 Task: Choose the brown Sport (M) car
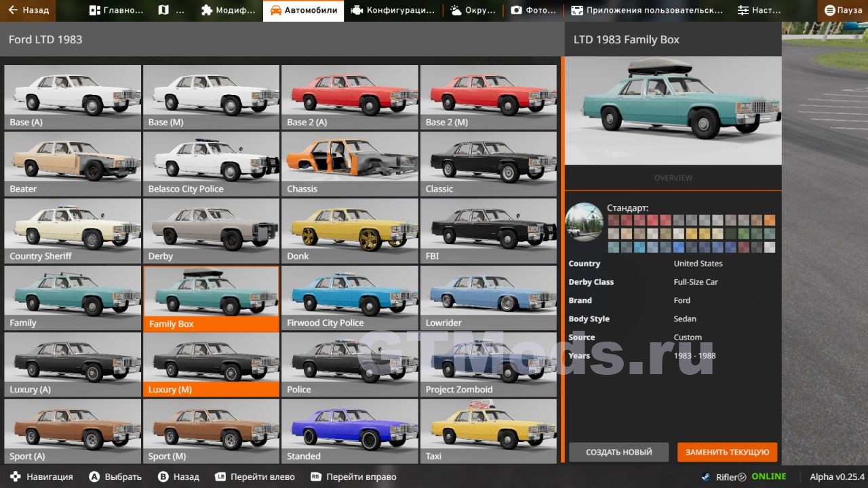click(x=212, y=431)
